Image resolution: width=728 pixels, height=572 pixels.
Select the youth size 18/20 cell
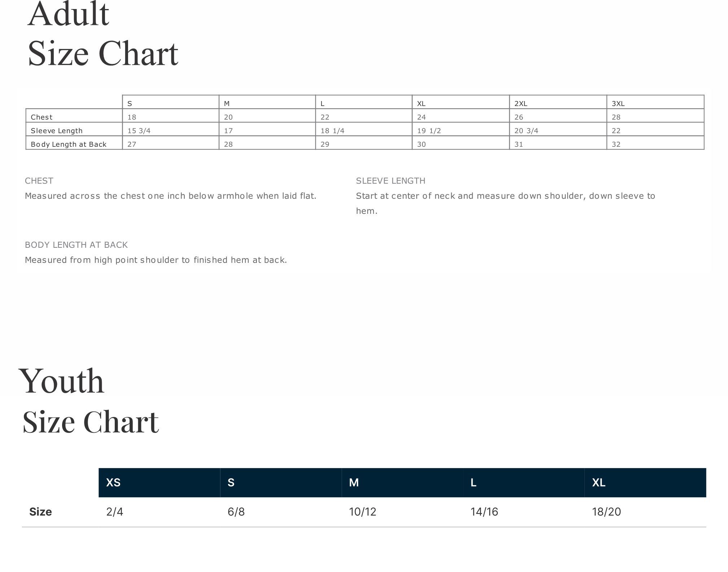(x=606, y=512)
